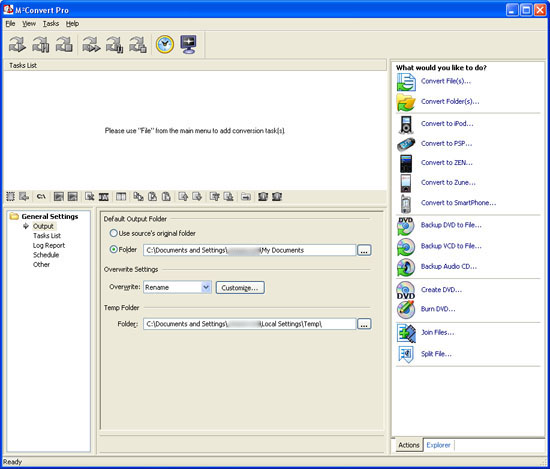Click the dashed select-all box icon

[11, 197]
